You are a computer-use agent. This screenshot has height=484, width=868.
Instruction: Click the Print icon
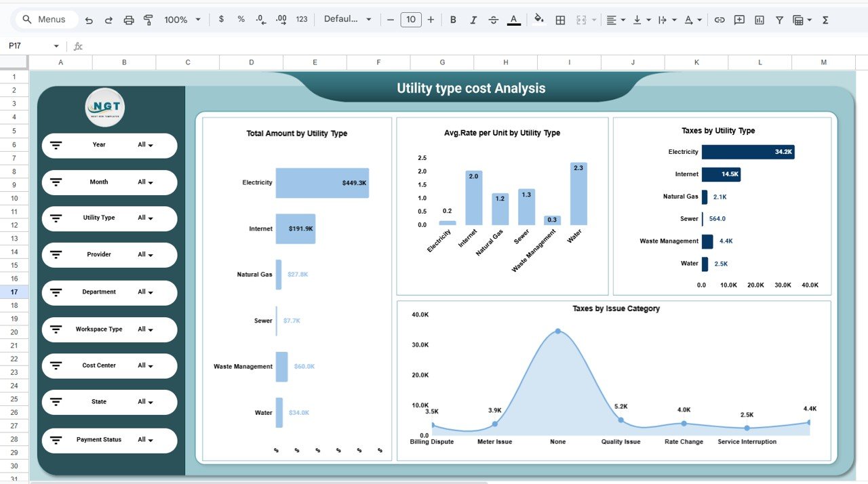coord(128,19)
